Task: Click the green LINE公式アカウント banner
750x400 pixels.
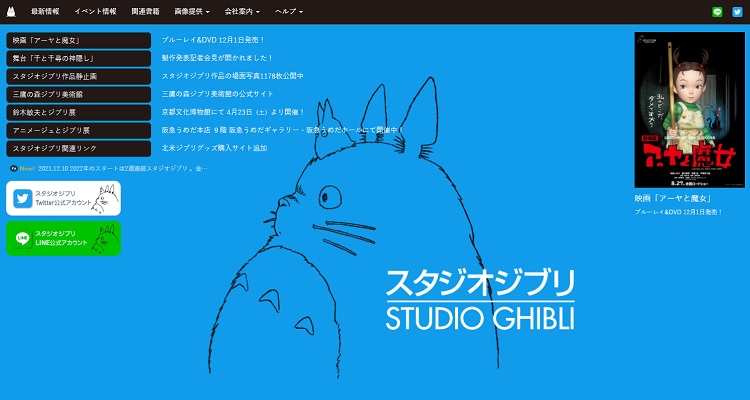Action: point(63,238)
